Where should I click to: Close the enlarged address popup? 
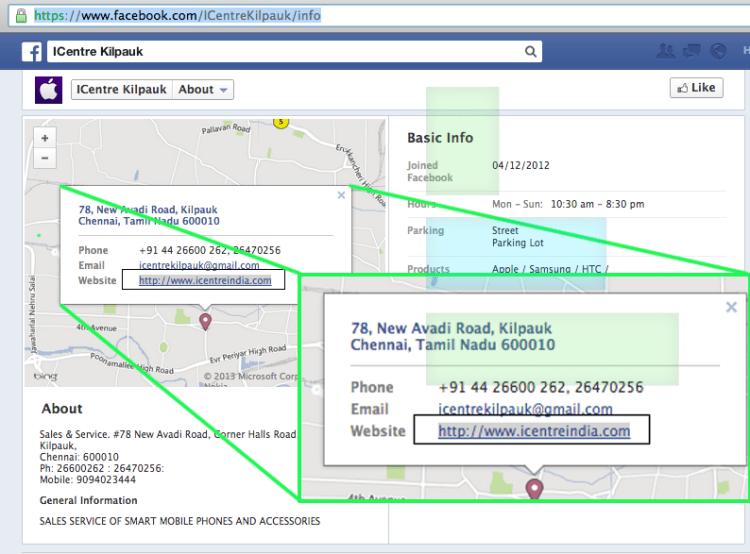[x=731, y=307]
